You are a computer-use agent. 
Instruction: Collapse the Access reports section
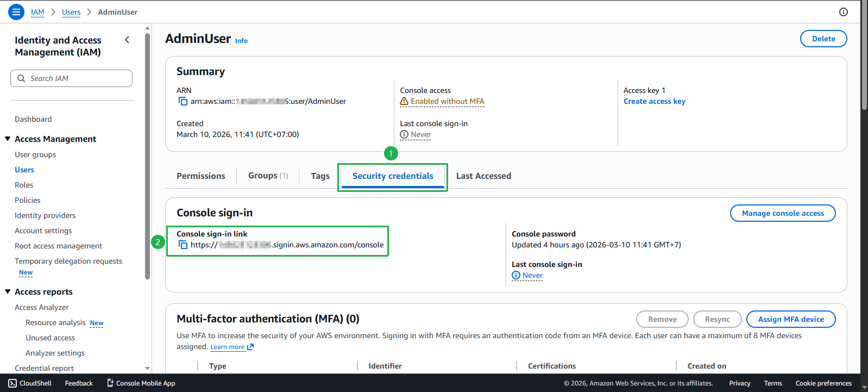pyautogui.click(x=8, y=291)
